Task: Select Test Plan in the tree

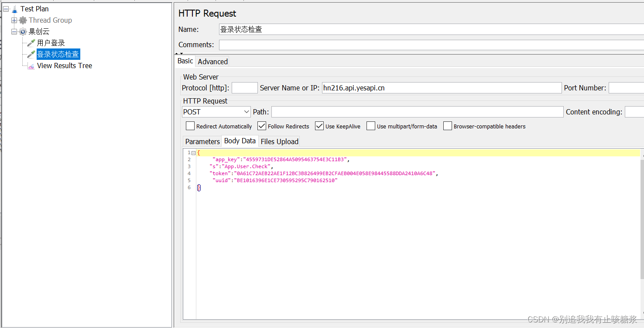Action: point(34,9)
